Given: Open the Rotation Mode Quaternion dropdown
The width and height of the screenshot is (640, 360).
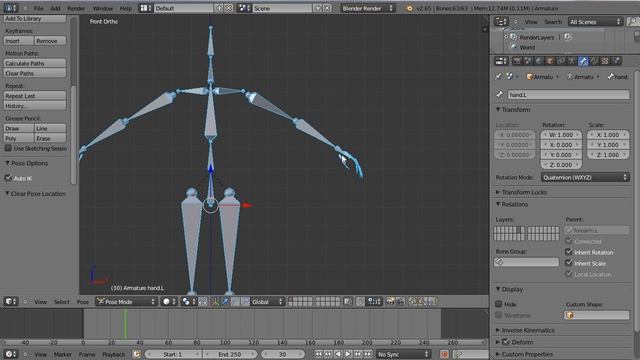Looking at the screenshot, I should point(585,178).
